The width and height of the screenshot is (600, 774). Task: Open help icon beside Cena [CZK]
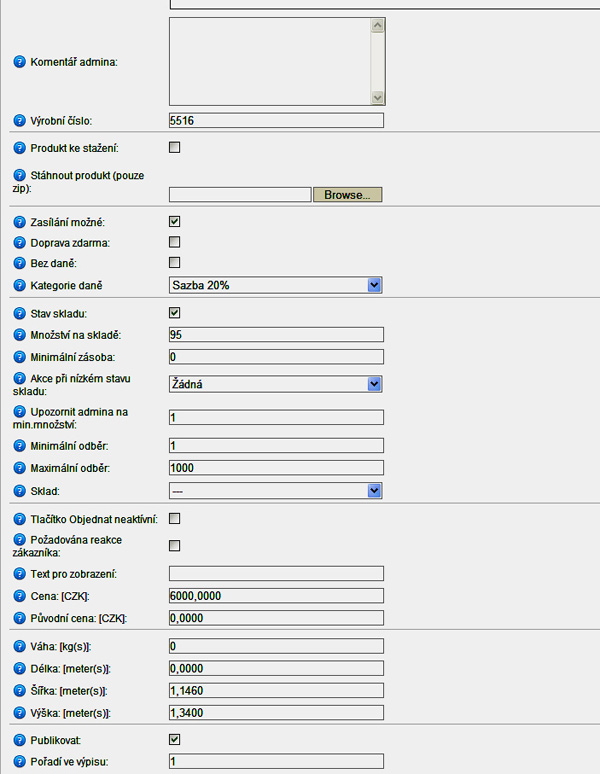click(19, 596)
